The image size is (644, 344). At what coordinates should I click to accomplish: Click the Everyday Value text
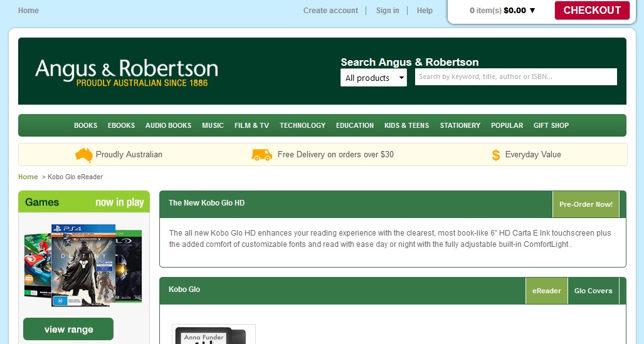[x=533, y=155]
